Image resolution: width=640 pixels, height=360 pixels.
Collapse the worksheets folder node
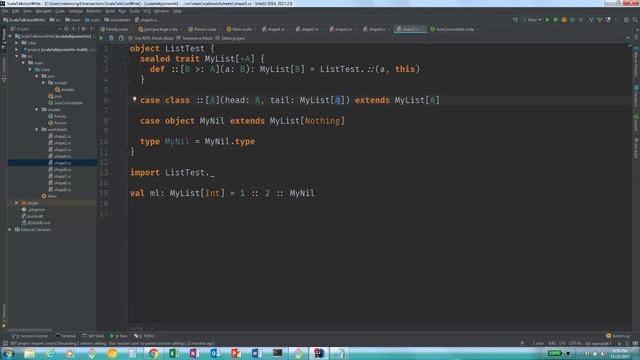pos(37,129)
